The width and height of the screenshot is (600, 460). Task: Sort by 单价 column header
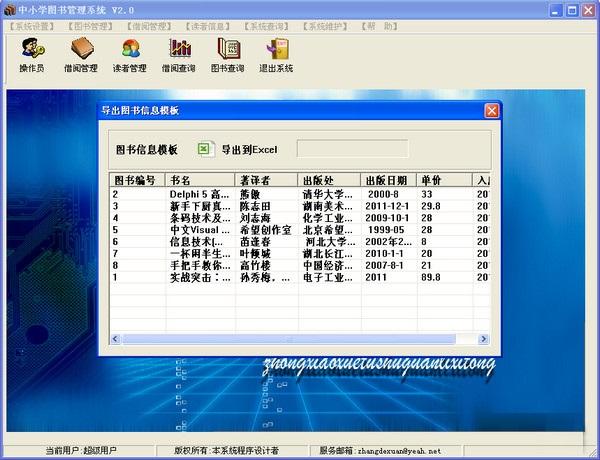point(445,180)
